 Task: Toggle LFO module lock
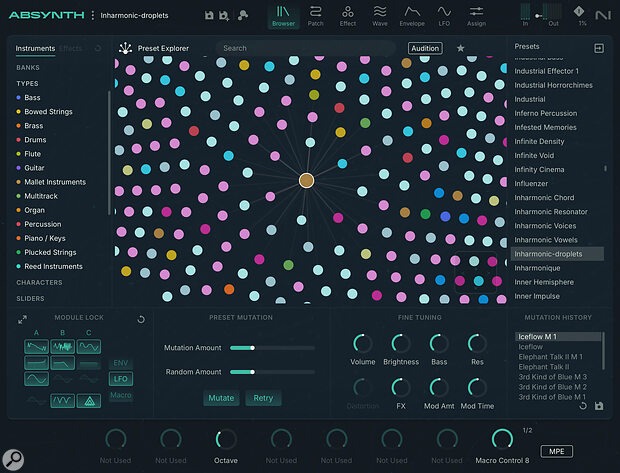121,379
